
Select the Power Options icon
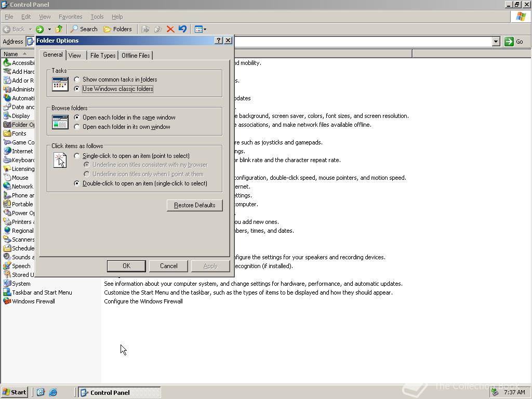(7, 213)
